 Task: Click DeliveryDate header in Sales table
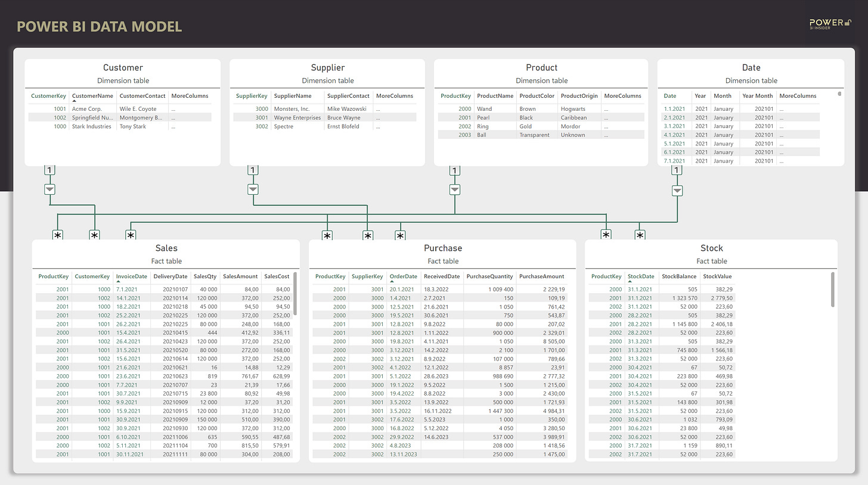pyautogui.click(x=170, y=276)
